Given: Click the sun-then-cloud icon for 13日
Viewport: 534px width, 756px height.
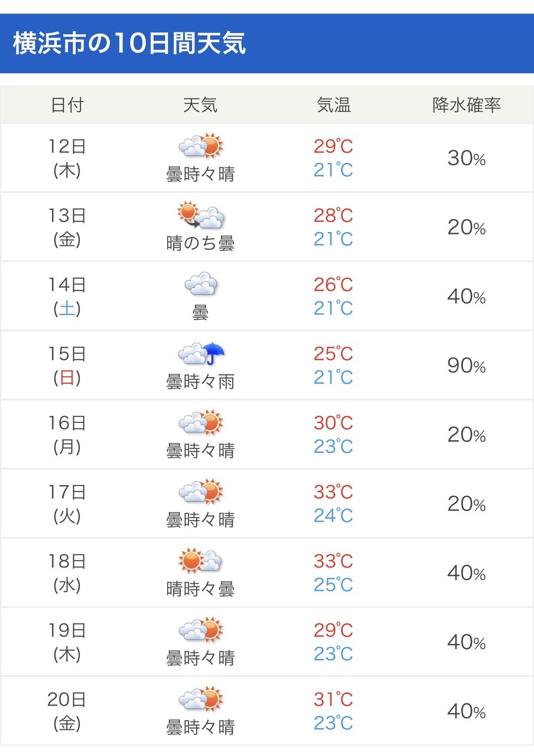Looking at the screenshot, I should click(x=201, y=216).
